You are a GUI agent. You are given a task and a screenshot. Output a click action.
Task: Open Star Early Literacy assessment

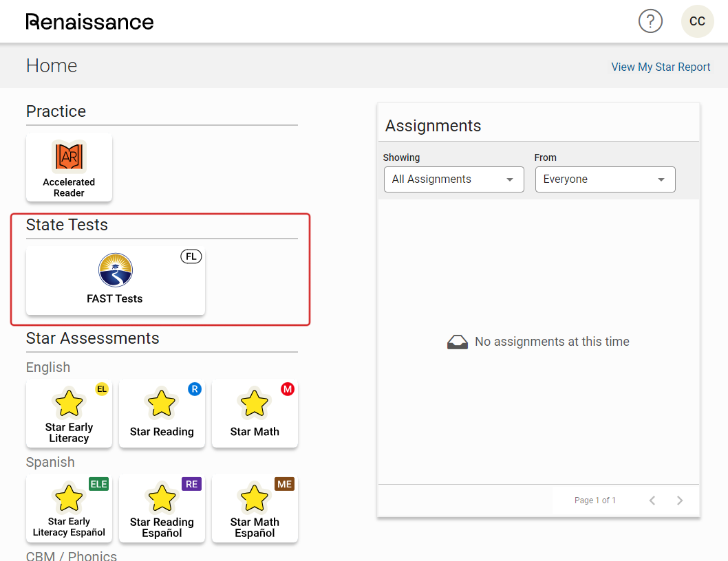[x=69, y=414]
